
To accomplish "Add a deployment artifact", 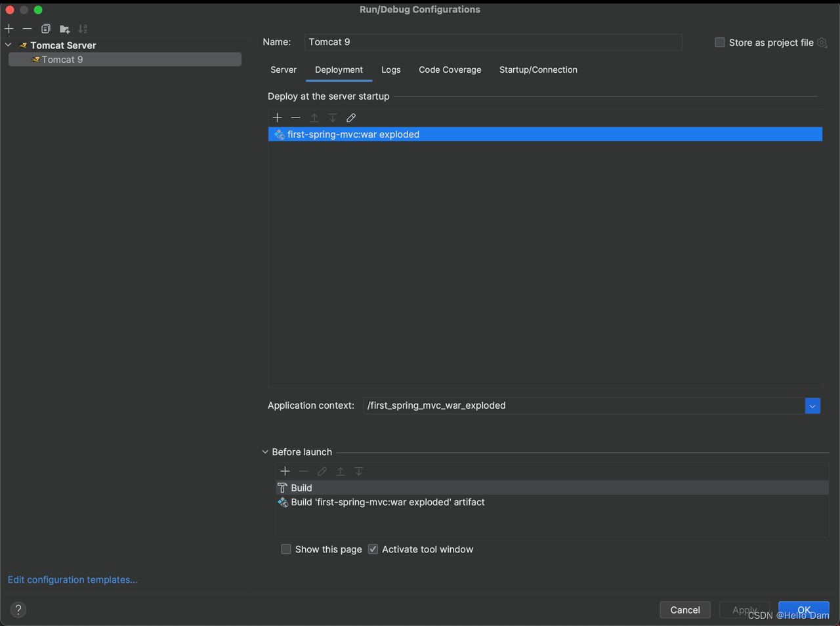I will click(x=278, y=117).
